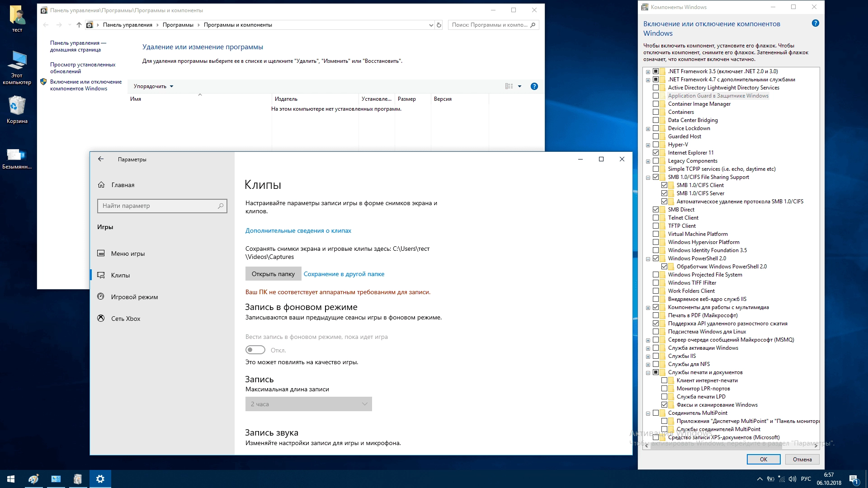Check the Virtual Machine Platform checkbox
Image resolution: width=868 pixels, height=488 pixels.
656,234
